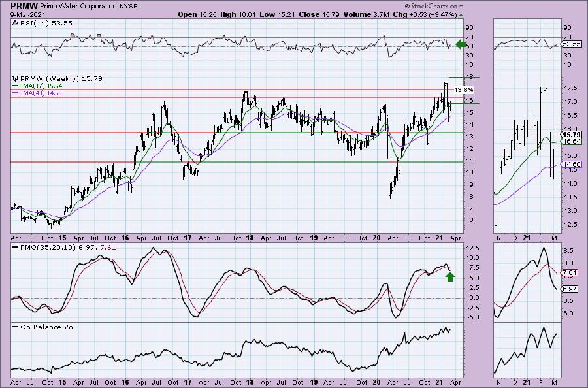This screenshot has height=388, width=588.
Task: Click the green EMA(17) legend line swatch
Action: point(16,86)
